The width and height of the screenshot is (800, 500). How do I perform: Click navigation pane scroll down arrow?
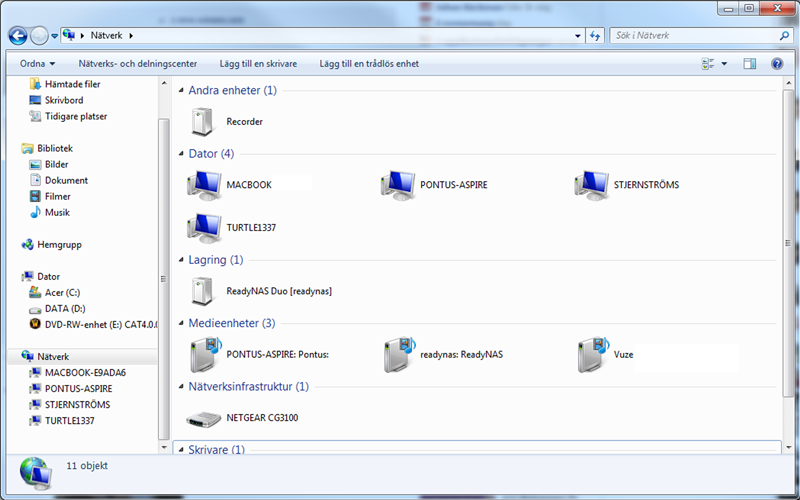(x=164, y=447)
